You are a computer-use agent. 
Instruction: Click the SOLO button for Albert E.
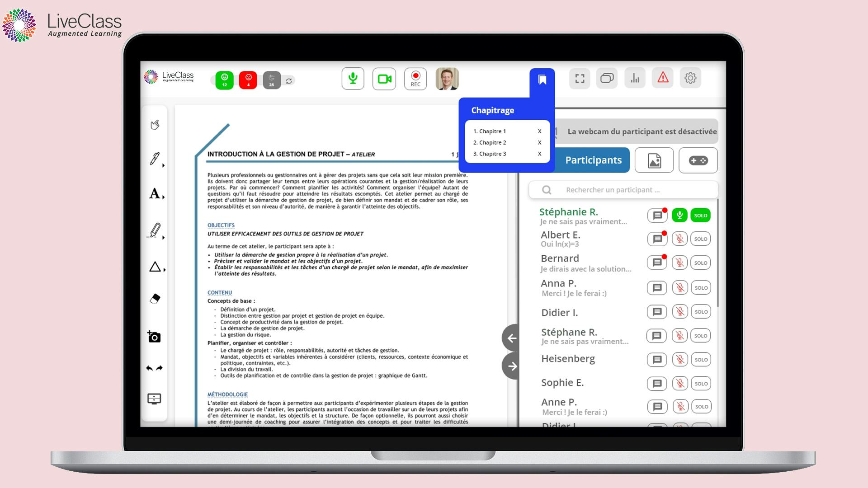point(701,238)
